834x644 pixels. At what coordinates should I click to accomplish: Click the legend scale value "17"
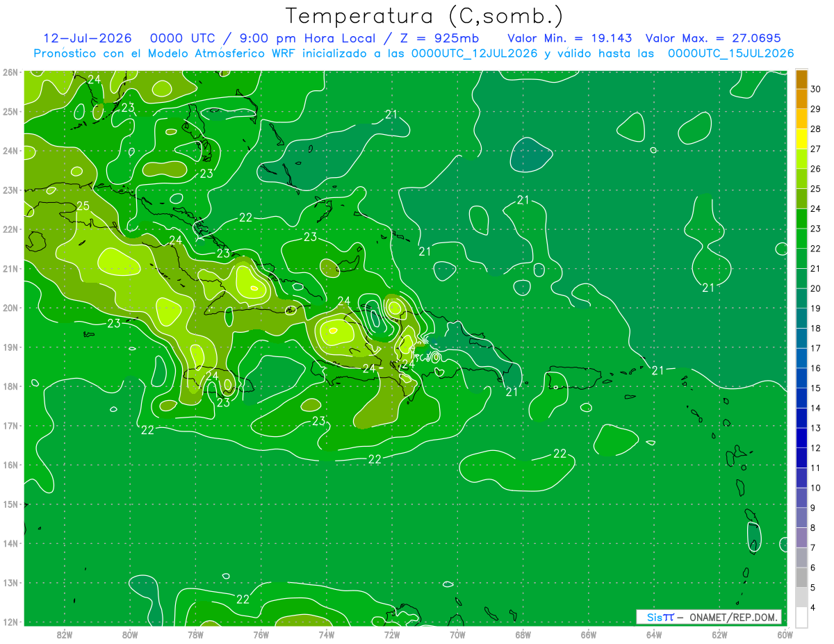click(x=816, y=348)
